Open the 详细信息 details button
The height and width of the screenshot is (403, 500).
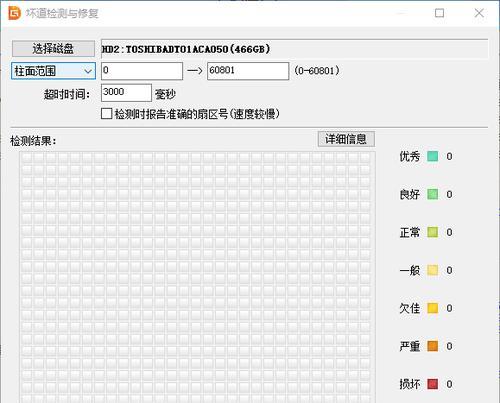346,139
